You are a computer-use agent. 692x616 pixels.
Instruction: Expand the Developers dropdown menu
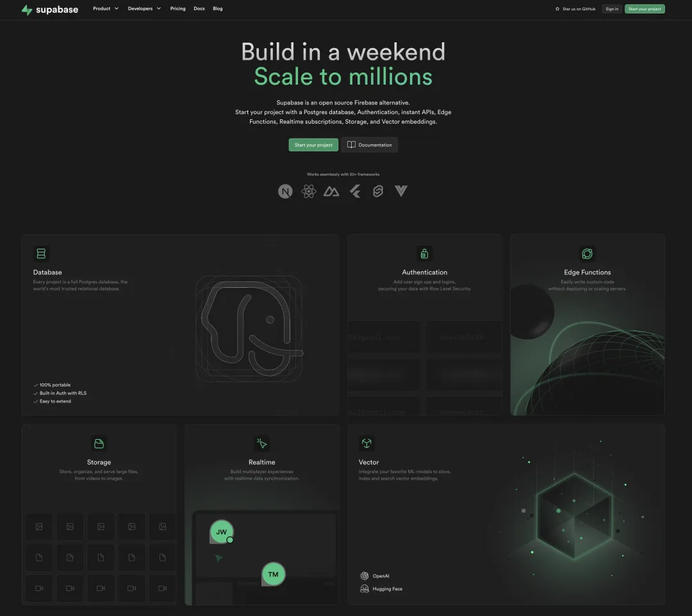(x=144, y=8)
